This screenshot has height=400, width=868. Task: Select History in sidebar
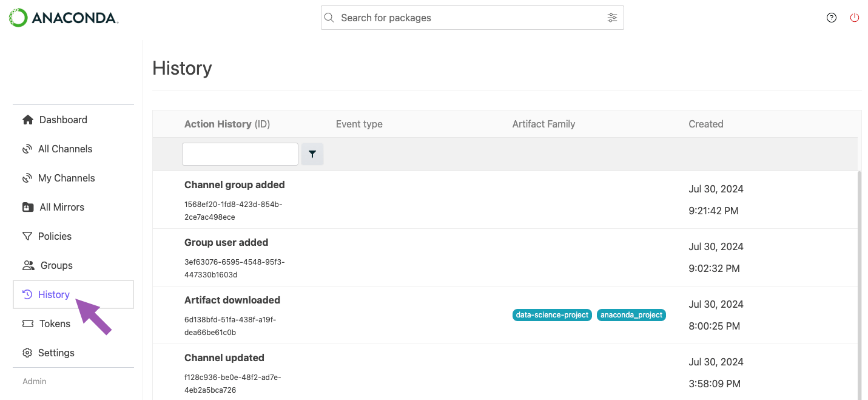(x=73, y=294)
